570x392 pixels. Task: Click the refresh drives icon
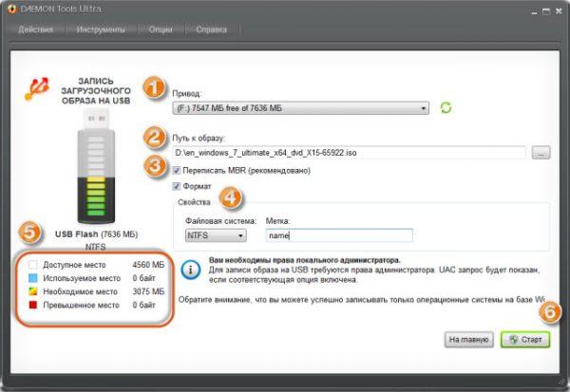click(446, 107)
